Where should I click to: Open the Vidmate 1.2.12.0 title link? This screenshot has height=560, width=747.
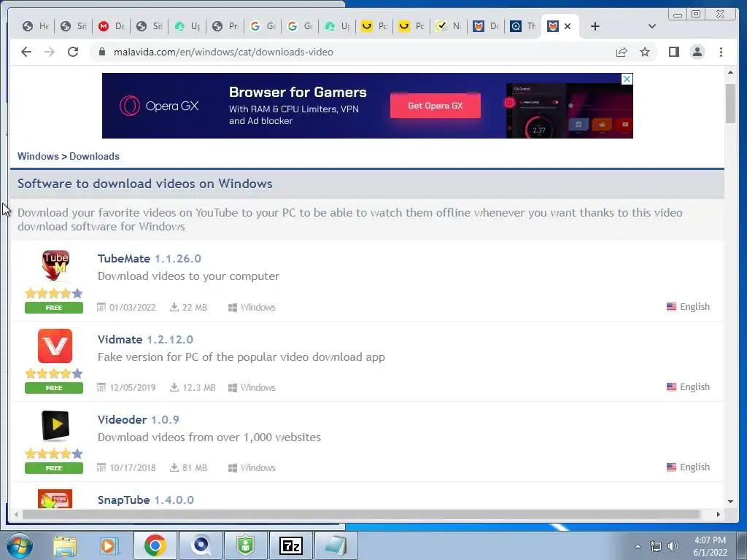tap(145, 340)
